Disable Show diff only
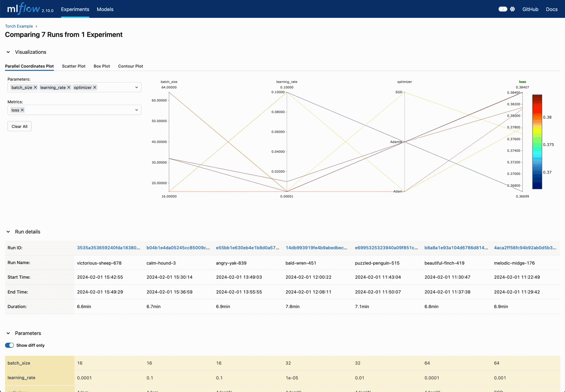The height and width of the screenshot is (392, 565). [9, 345]
